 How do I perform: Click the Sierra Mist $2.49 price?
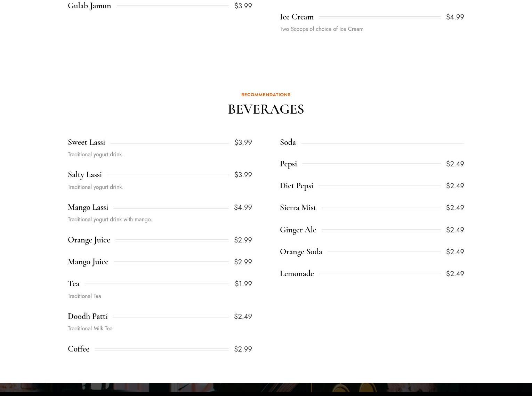coord(455,208)
